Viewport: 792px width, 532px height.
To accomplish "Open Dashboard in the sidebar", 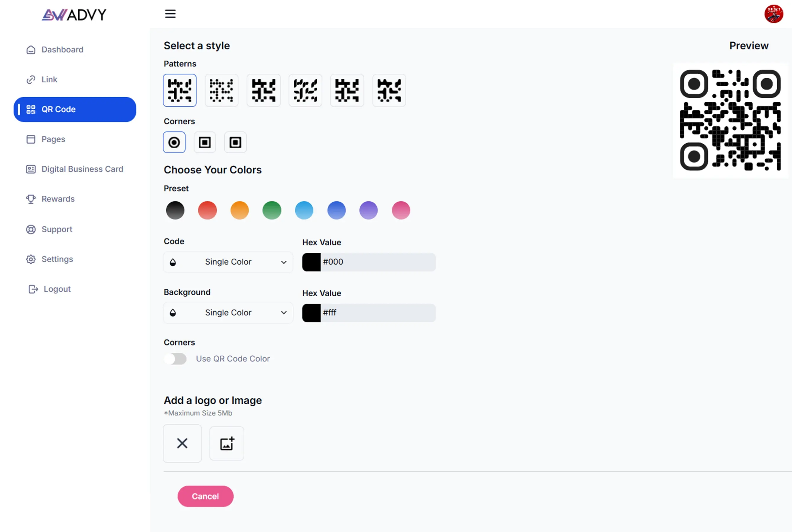I will coord(62,50).
